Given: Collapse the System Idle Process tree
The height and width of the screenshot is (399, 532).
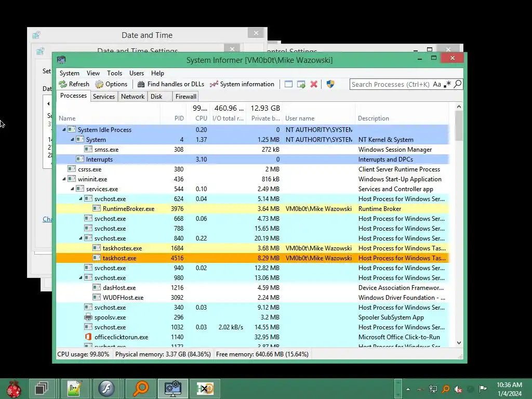Looking at the screenshot, I should click(x=64, y=129).
